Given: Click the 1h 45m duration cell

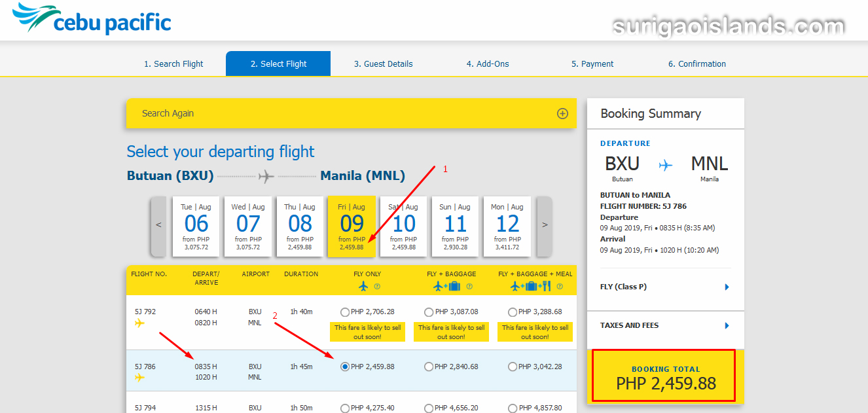Looking at the screenshot, I should pyautogui.click(x=301, y=367).
